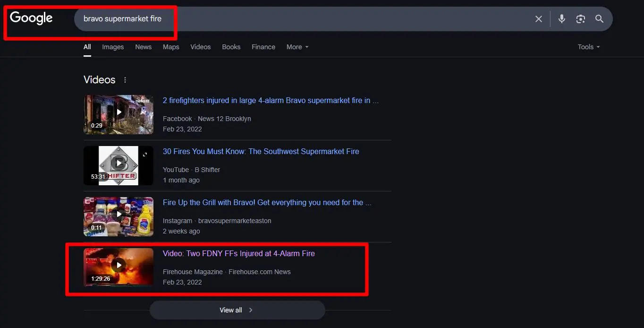Click the View all videos button

click(x=237, y=310)
